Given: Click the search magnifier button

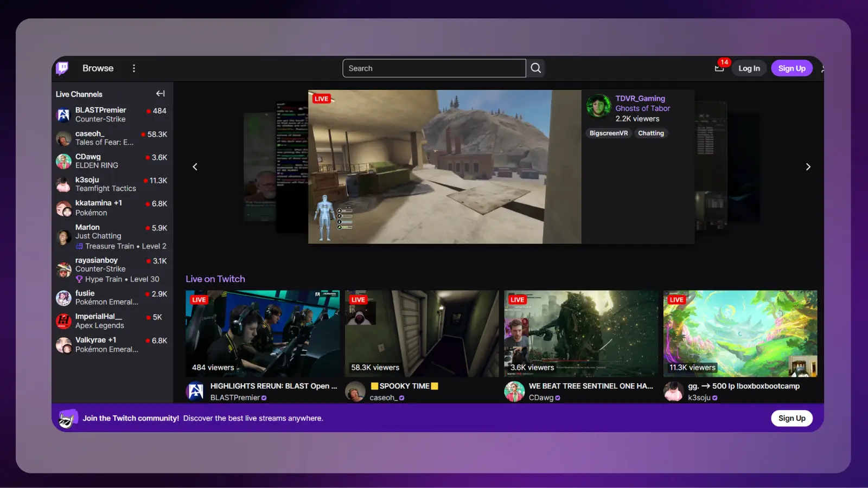Looking at the screenshot, I should click(x=536, y=68).
